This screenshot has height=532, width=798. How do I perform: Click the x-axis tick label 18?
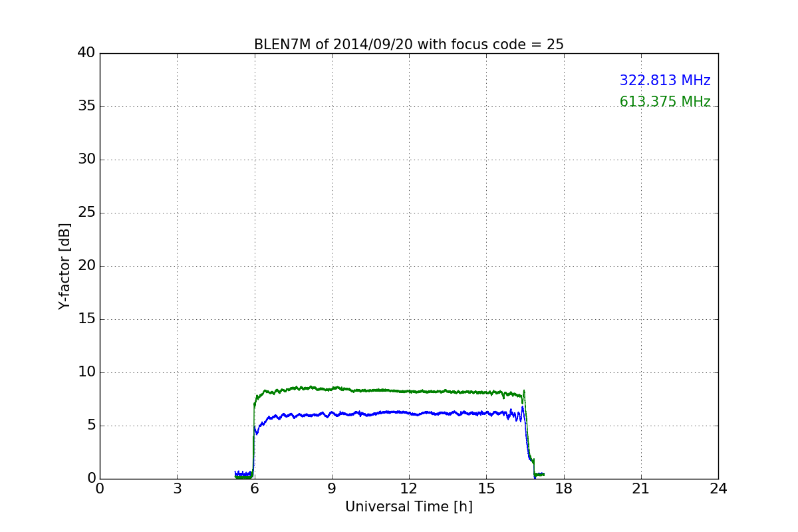click(x=564, y=489)
